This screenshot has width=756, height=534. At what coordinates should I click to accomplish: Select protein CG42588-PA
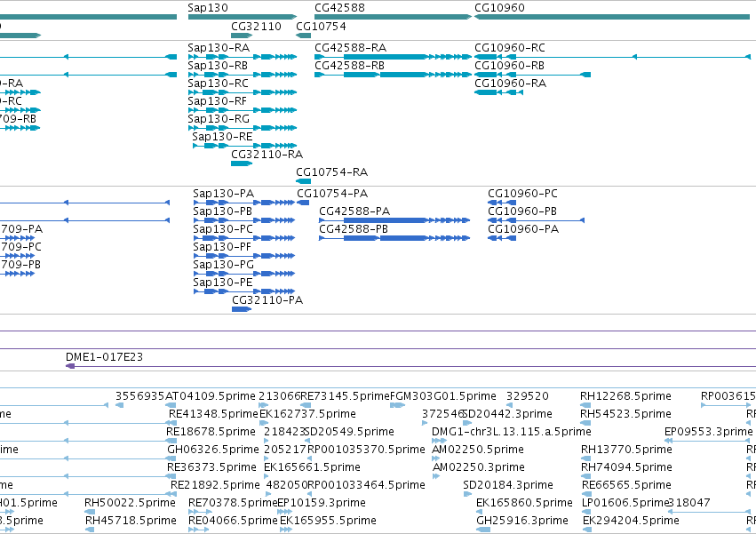click(x=394, y=220)
